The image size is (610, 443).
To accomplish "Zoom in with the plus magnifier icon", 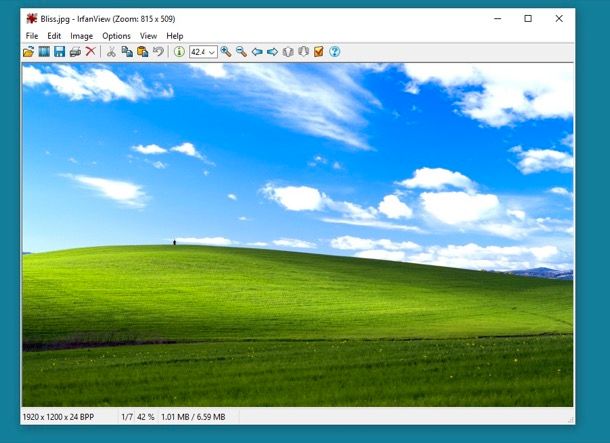I will [x=226, y=52].
